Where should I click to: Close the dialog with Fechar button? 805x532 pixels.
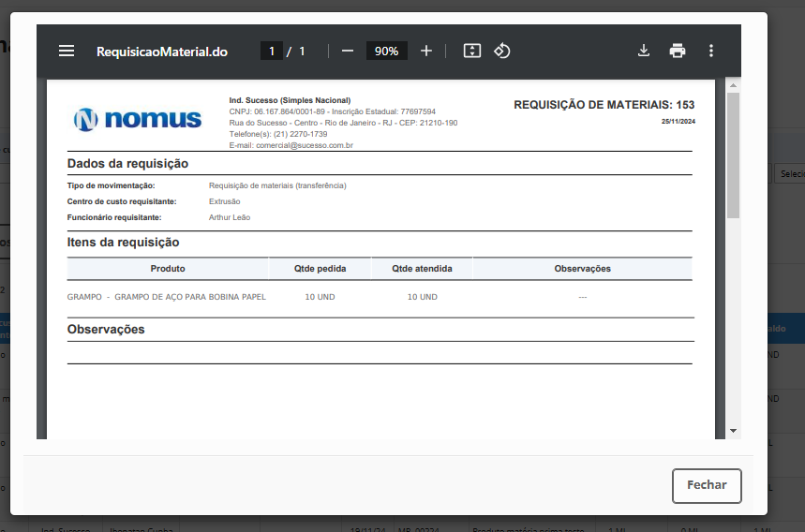[707, 485]
